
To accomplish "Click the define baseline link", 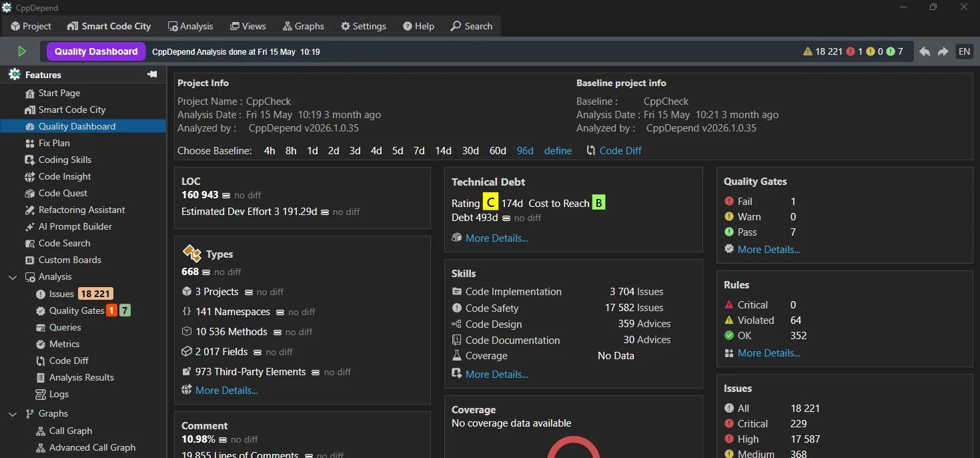I will click(x=558, y=151).
